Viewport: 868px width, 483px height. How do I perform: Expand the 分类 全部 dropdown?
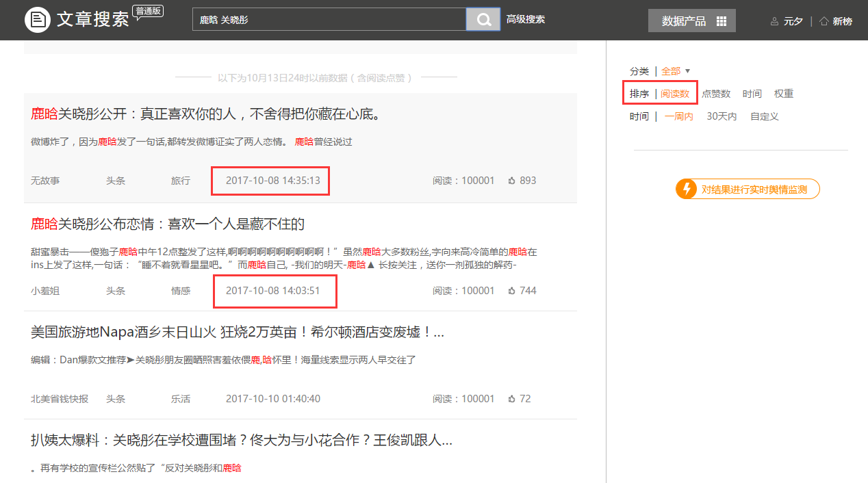pos(676,71)
